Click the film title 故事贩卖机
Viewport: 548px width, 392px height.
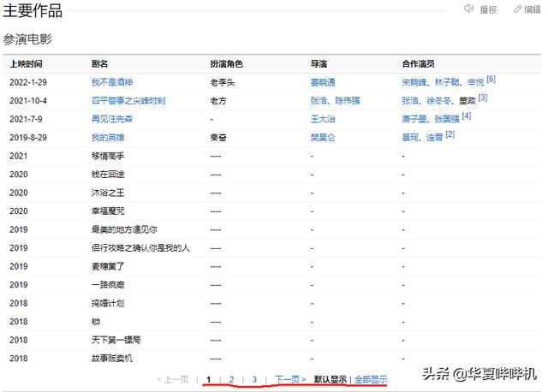coord(112,359)
